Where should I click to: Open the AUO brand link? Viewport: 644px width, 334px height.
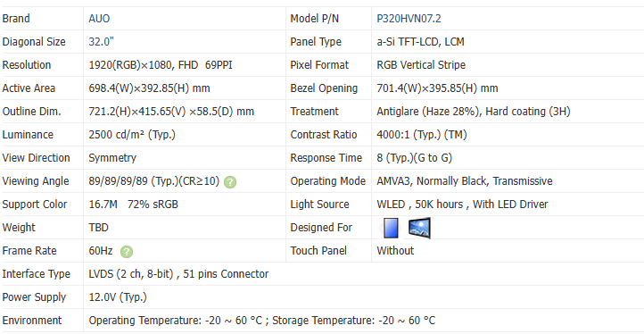coord(99,19)
